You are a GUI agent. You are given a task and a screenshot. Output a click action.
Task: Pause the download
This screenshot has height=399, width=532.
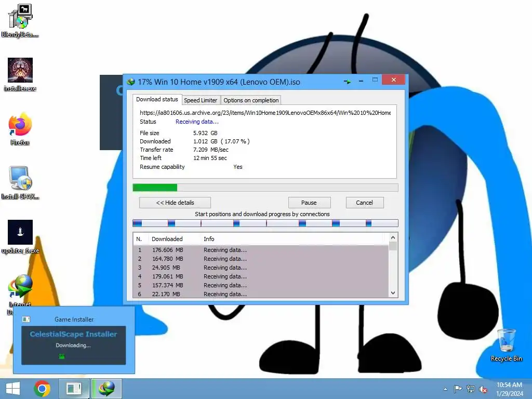click(309, 203)
